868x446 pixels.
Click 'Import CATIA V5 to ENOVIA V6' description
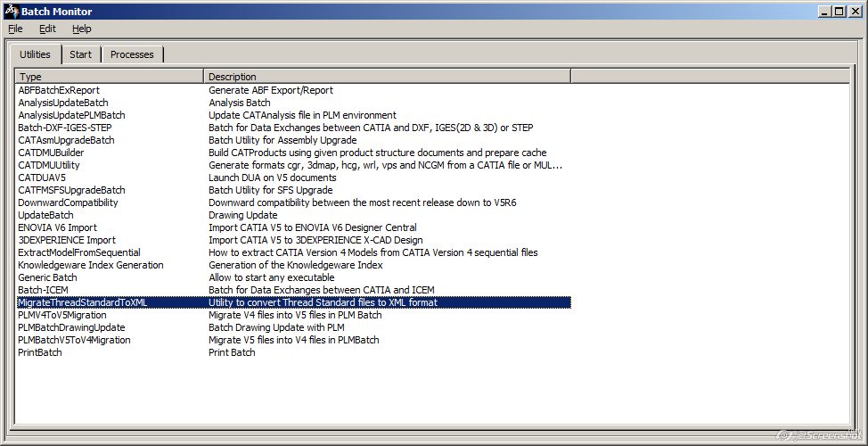[x=313, y=227]
